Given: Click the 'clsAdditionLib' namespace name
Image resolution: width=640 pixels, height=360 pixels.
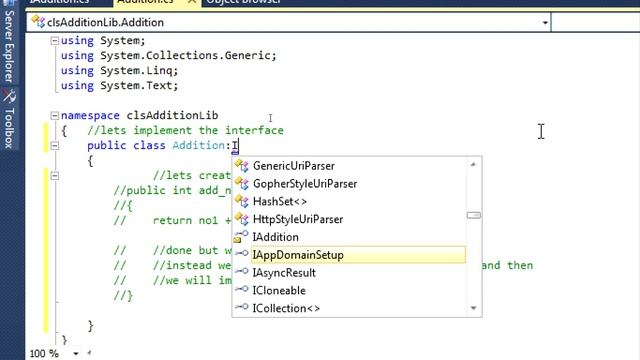Looking at the screenshot, I should (172, 116).
